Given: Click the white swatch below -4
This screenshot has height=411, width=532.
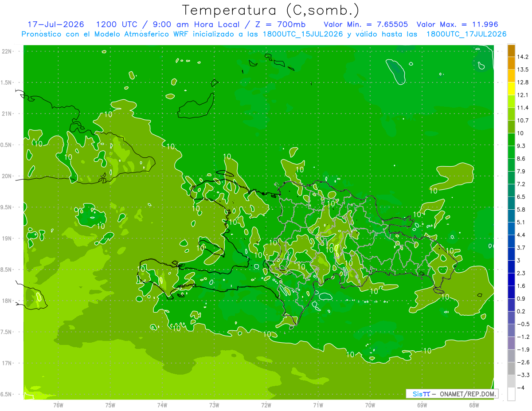Looking at the screenshot, I should 511,394.
